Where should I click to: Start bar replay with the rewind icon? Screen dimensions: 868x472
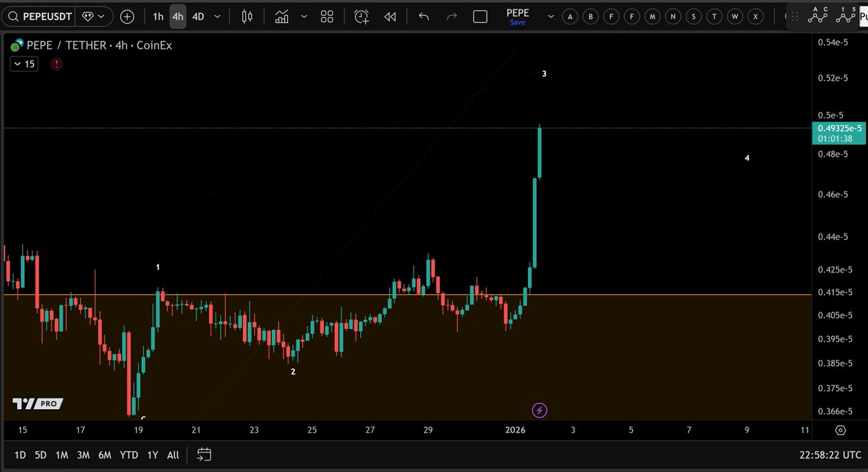pos(390,16)
